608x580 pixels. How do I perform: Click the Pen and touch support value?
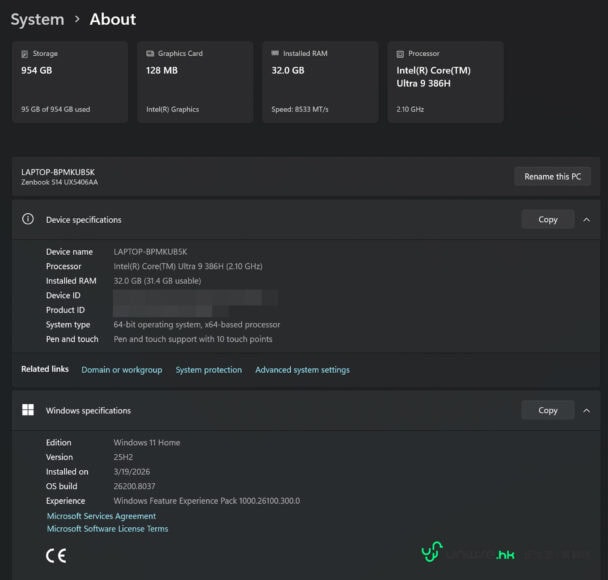193,339
